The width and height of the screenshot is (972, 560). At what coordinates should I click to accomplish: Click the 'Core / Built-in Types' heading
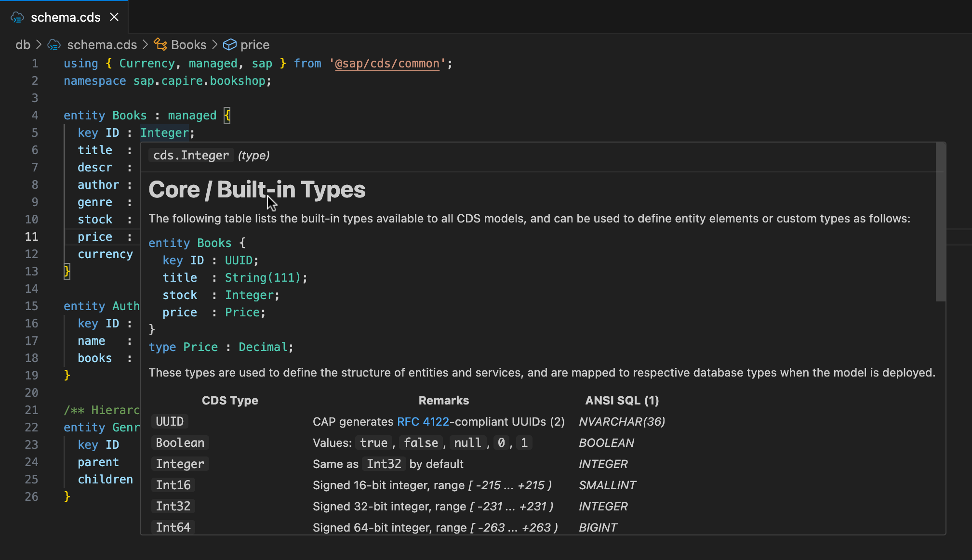[x=257, y=190]
